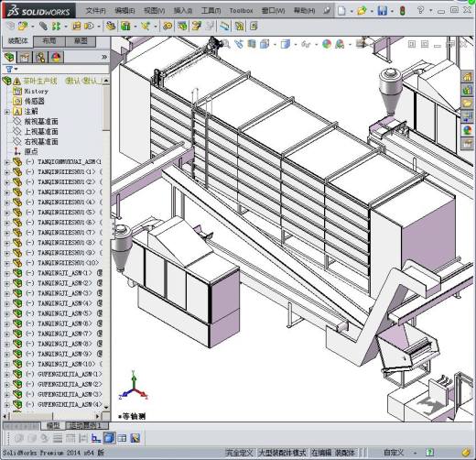Screen dimensions: 476x460
Task: Click the Rebuild traffic light icon
Action: coord(403,11)
